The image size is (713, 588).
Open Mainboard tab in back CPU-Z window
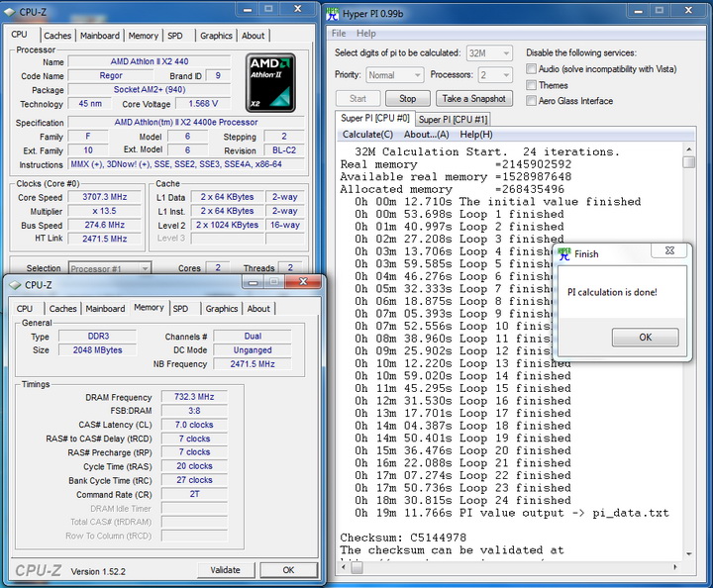[x=100, y=36]
